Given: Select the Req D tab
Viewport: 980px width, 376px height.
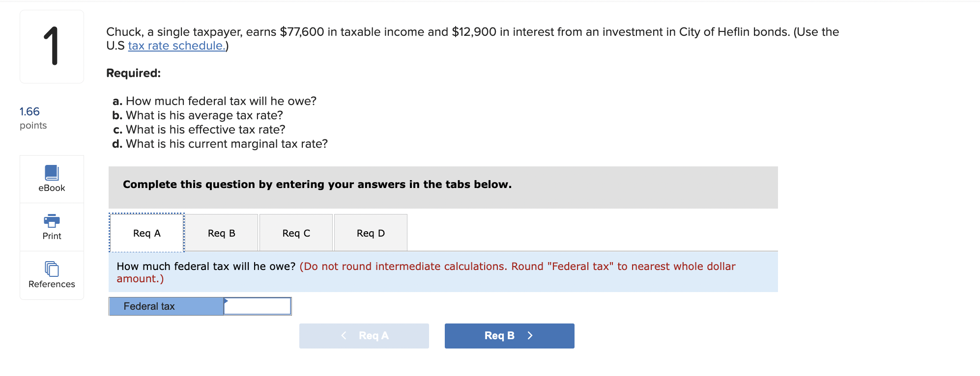Looking at the screenshot, I should [371, 233].
